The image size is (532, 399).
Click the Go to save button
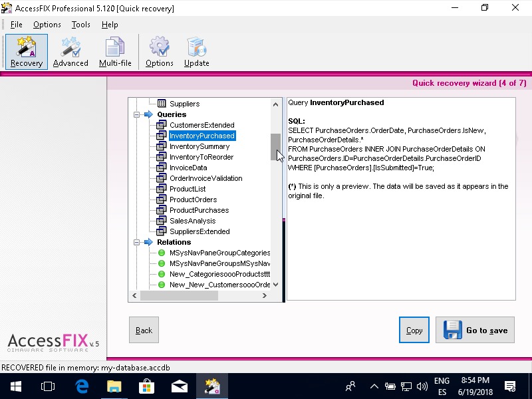click(x=475, y=330)
